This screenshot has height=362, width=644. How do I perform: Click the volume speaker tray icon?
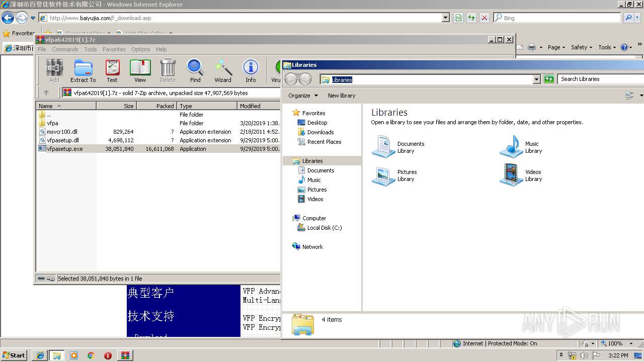tap(584, 355)
